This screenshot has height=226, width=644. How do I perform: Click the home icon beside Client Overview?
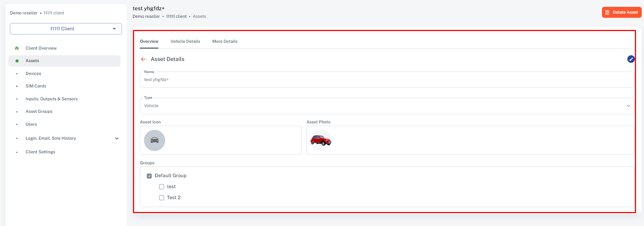tap(17, 48)
